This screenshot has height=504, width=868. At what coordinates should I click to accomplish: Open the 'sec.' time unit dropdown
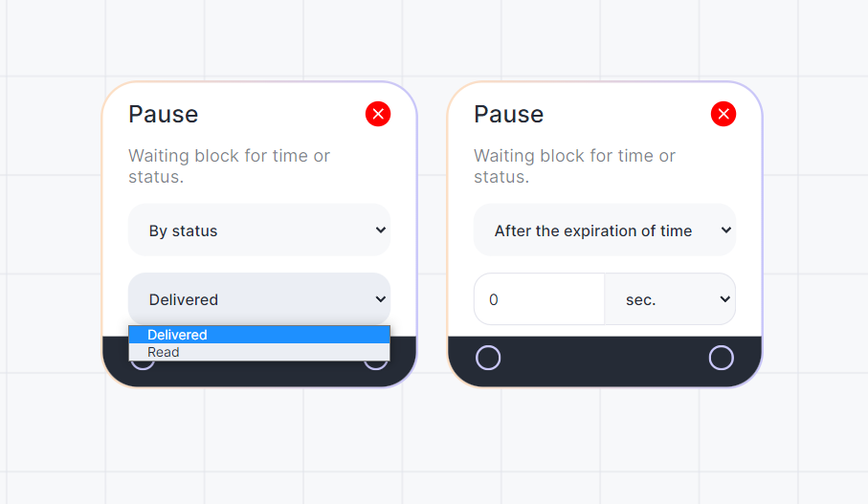click(x=670, y=299)
